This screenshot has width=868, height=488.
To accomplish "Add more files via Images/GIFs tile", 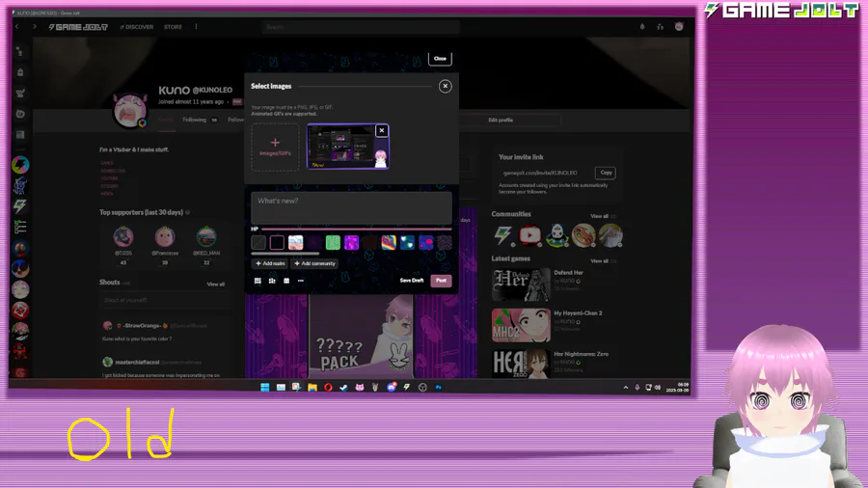I will pyautogui.click(x=275, y=148).
